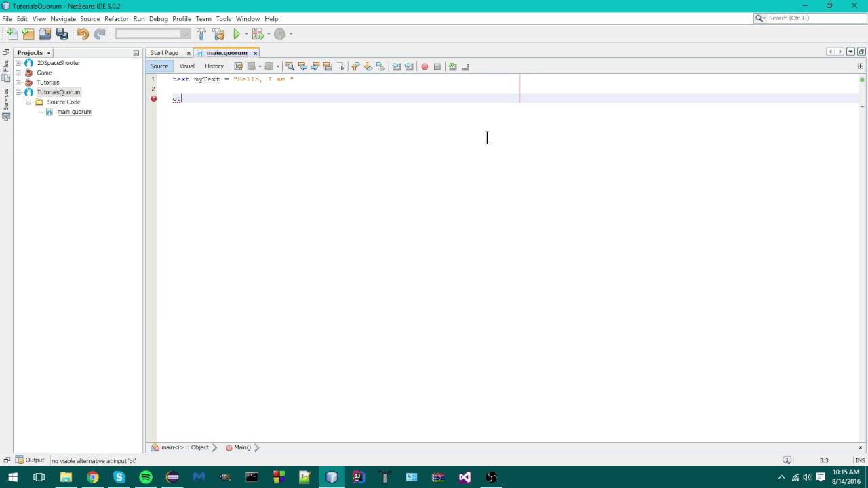Click the Profile Project icon

click(x=279, y=34)
